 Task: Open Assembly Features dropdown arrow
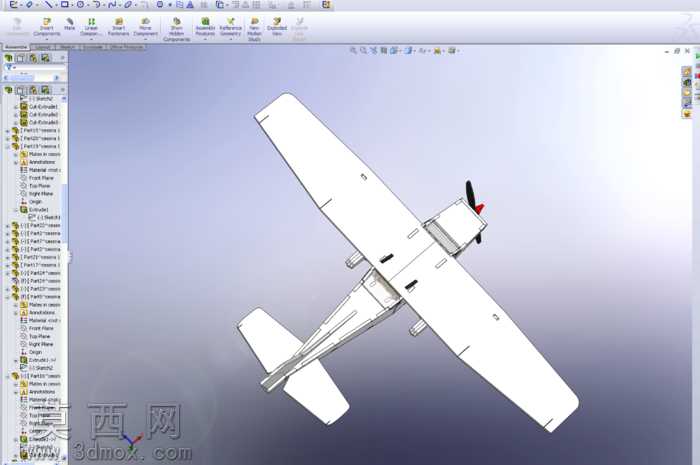pos(205,39)
